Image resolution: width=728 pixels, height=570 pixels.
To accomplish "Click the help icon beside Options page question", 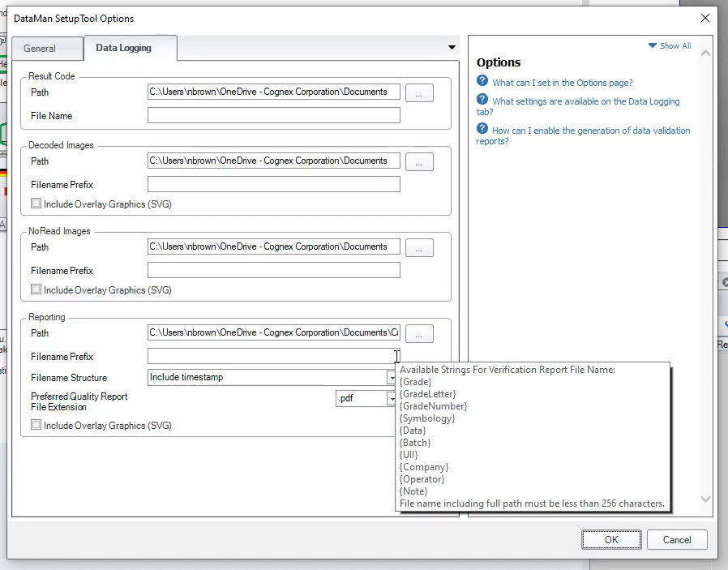I will click(x=482, y=81).
